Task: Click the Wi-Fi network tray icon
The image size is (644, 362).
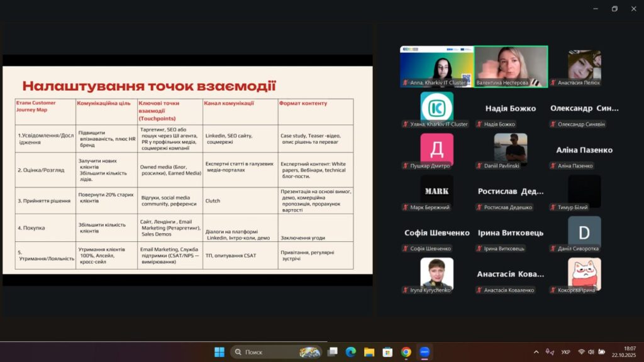Action: (x=582, y=352)
